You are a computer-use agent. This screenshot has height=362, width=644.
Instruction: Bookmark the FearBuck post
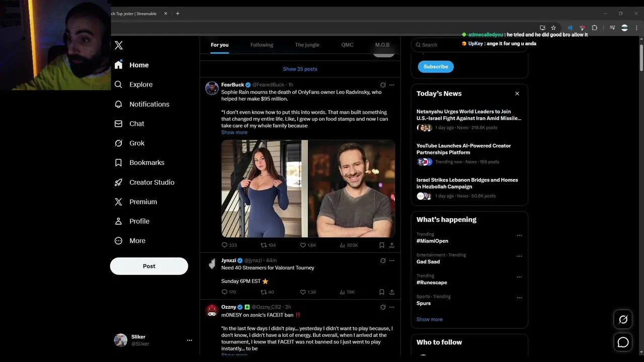click(x=382, y=245)
